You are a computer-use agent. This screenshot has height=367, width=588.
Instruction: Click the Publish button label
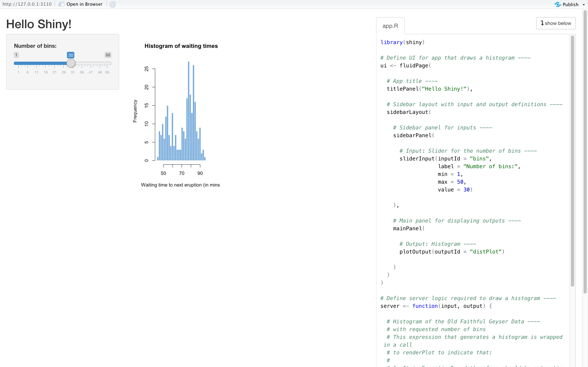[x=570, y=4]
